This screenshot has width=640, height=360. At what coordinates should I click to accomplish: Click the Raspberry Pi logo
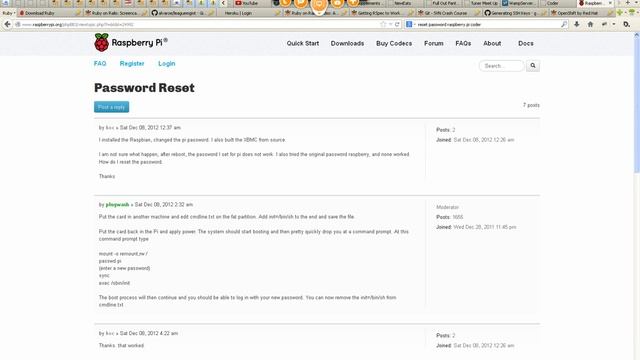click(131, 42)
